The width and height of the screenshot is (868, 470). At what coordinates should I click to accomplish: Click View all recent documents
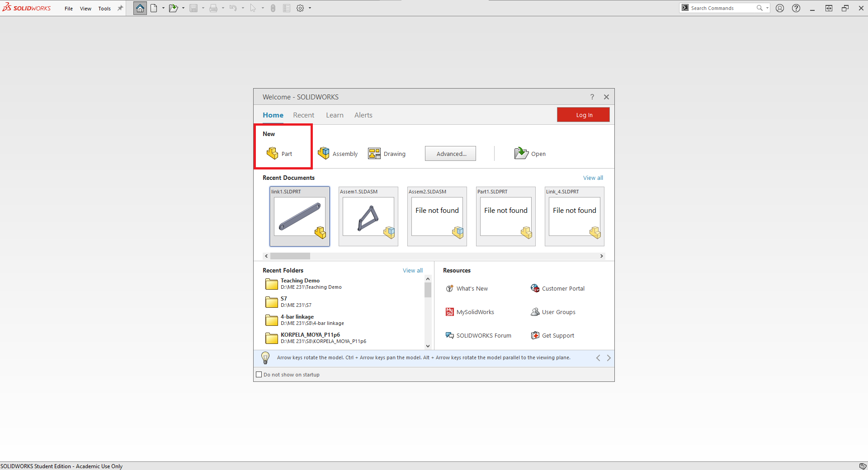click(x=593, y=178)
